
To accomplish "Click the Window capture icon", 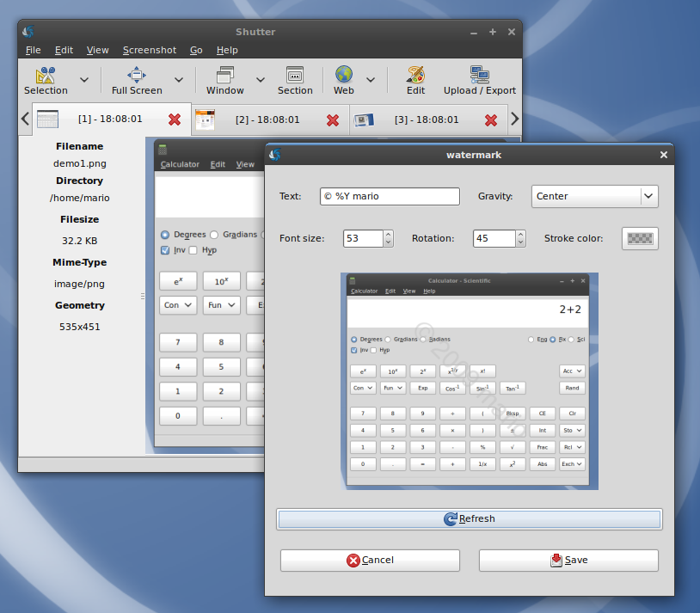I will coord(225,75).
